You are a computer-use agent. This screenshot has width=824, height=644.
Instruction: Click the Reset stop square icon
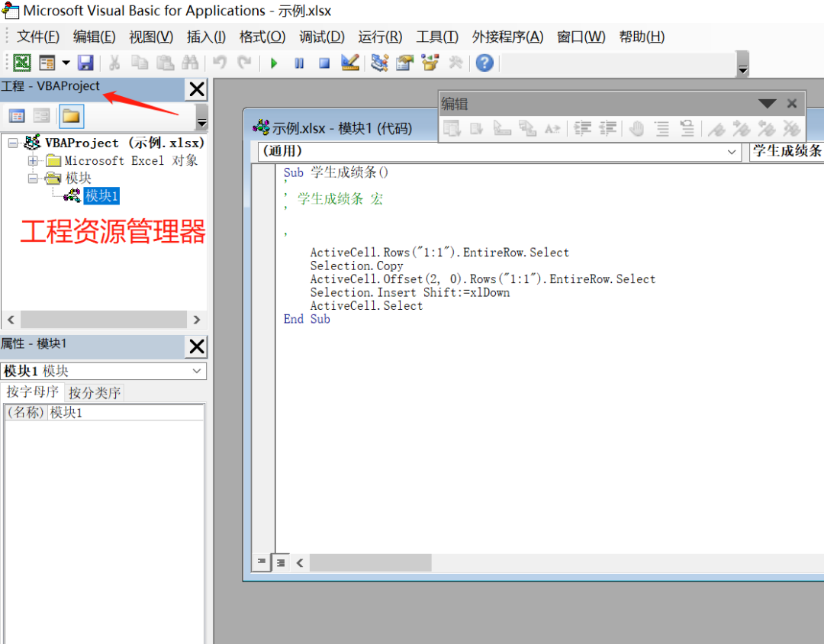tap(324, 63)
